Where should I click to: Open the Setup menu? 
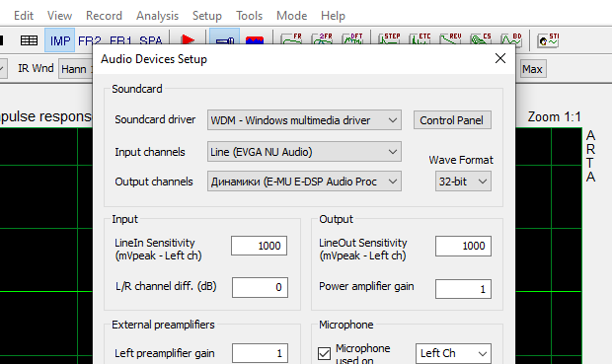point(207,16)
